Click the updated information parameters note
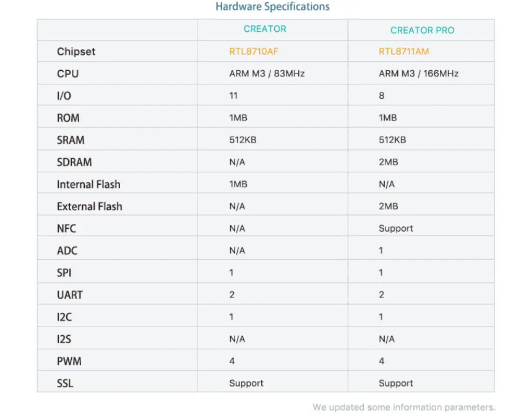The image size is (532, 420). click(x=404, y=407)
